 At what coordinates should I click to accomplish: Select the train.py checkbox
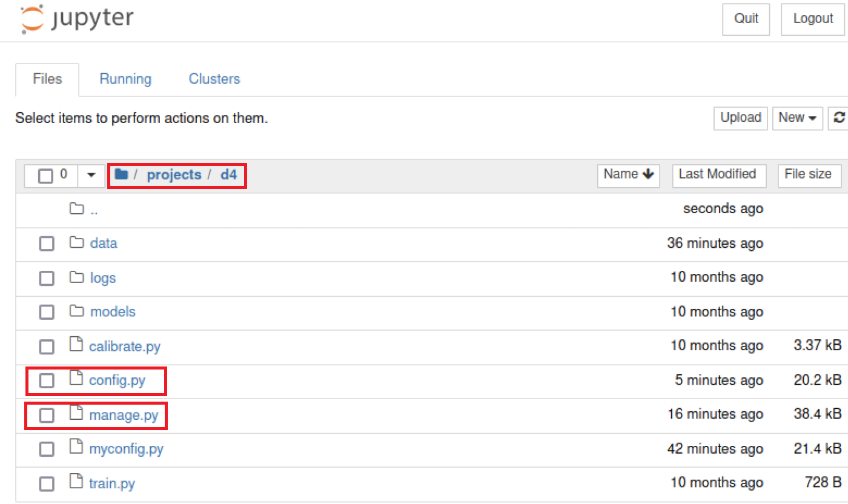coord(47,484)
